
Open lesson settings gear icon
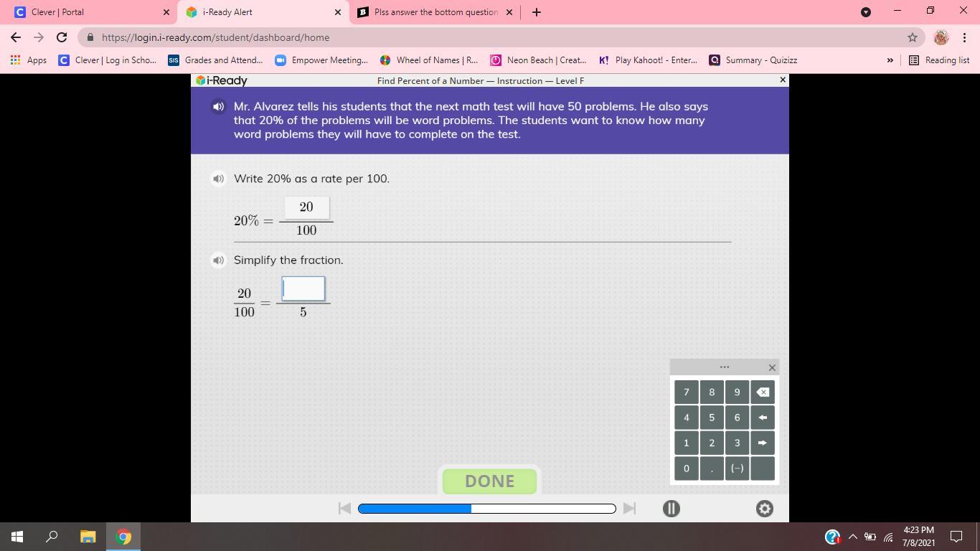765,508
